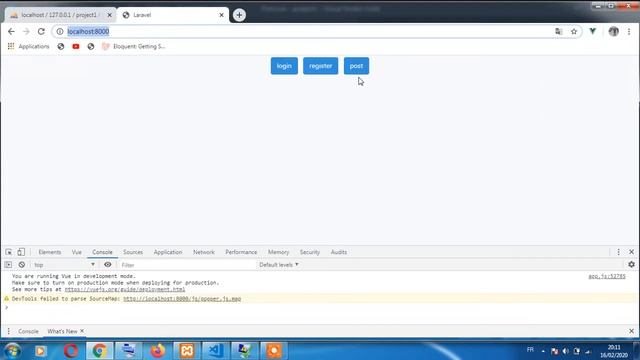Open Opera from the taskbar
Viewport: 640px width, 360px height.
tap(71, 351)
